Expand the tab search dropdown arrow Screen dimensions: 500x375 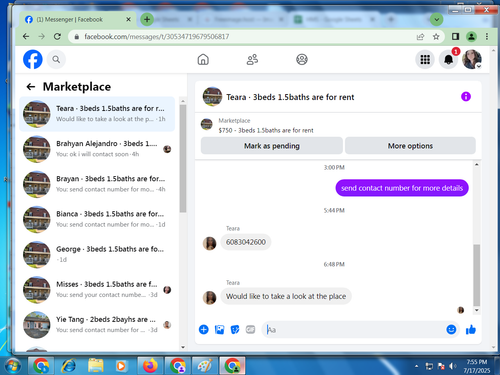click(436, 19)
